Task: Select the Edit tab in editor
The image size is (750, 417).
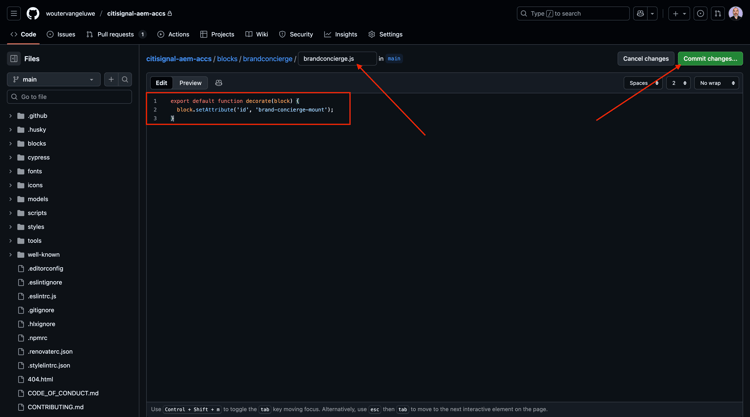Action: tap(161, 83)
